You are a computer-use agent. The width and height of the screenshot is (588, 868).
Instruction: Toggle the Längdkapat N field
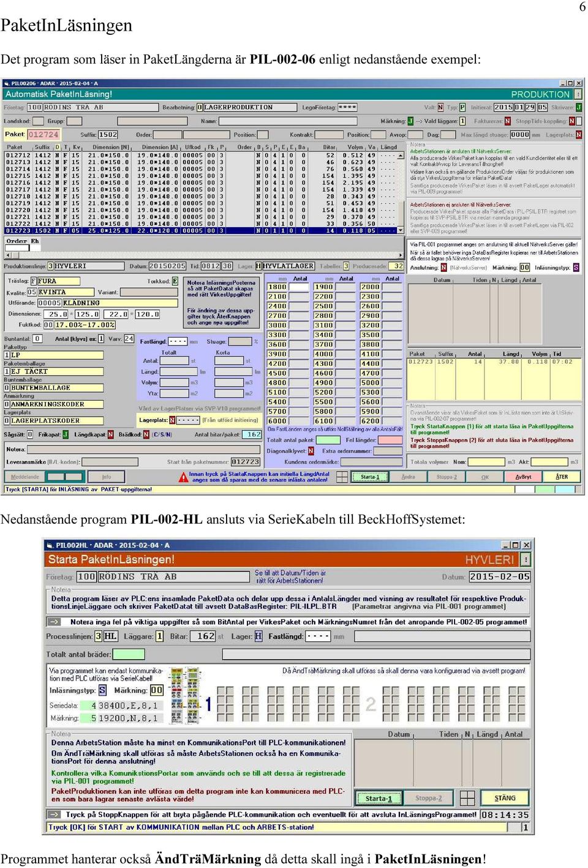pyautogui.click(x=110, y=434)
